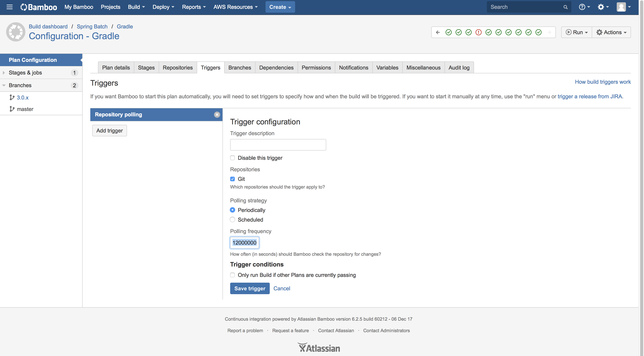
Task: Click the Save trigger button
Action: click(250, 288)
